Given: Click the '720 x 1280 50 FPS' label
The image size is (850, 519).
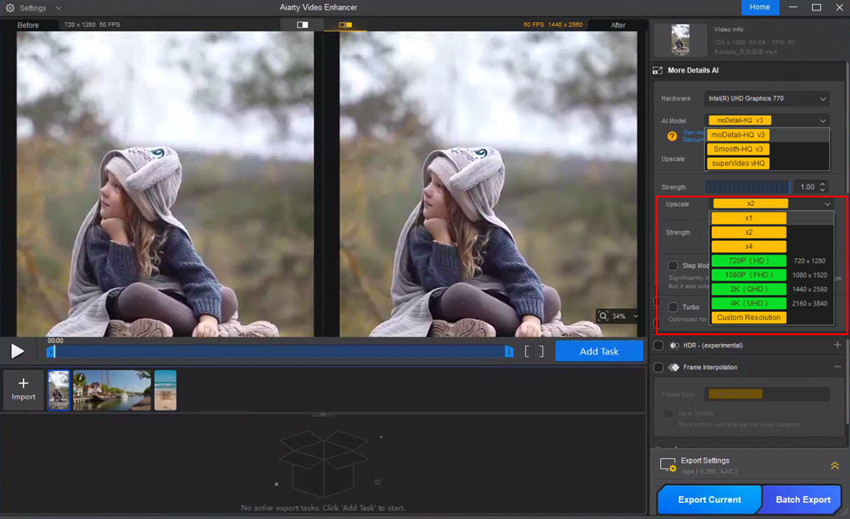Looking at the screenshot, I should (x=92, y=25).
